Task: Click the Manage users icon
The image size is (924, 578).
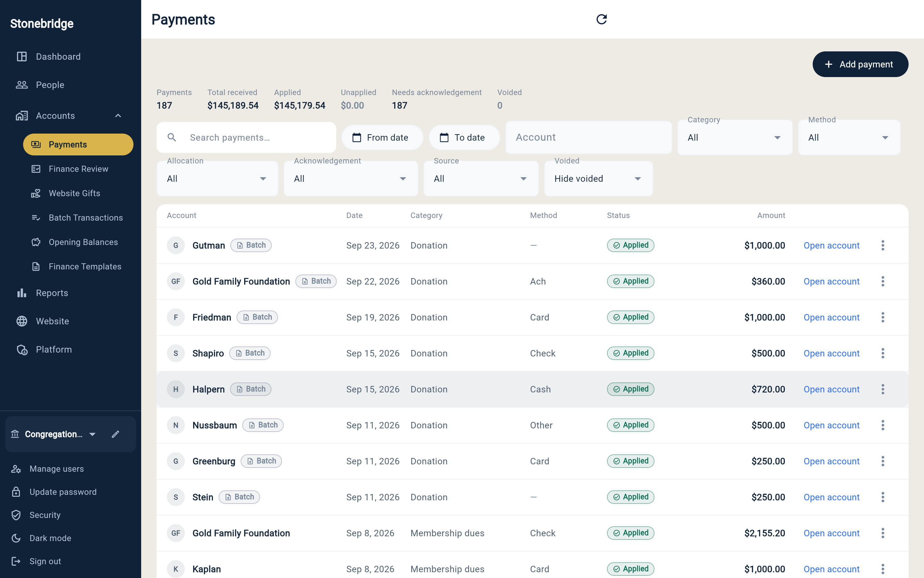Action: tap(16, 469)
